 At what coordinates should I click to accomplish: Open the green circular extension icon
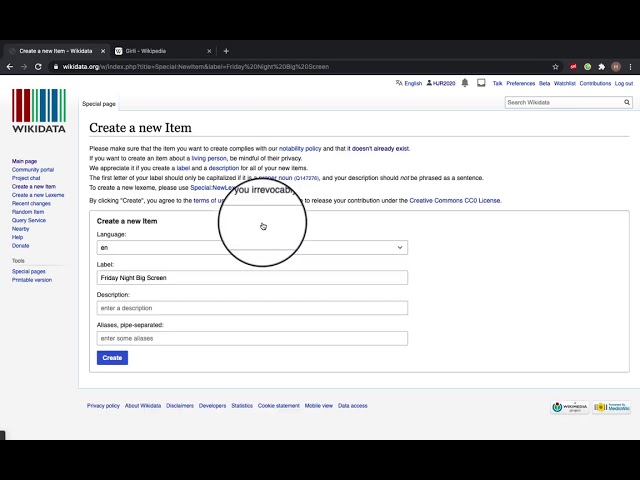click(x=587, y=67)
